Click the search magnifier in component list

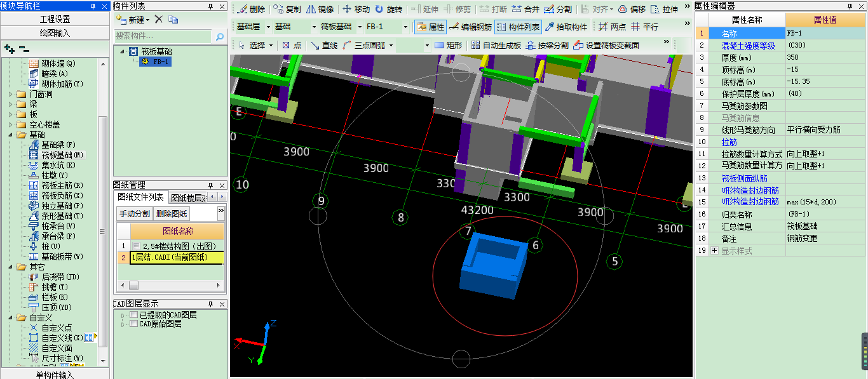(220, 37)
